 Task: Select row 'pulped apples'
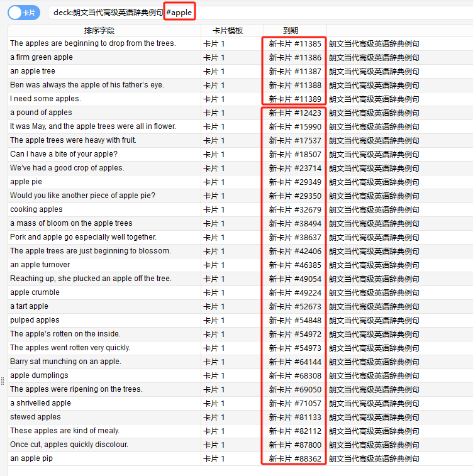pyautogui.click(x=240, y=320)
